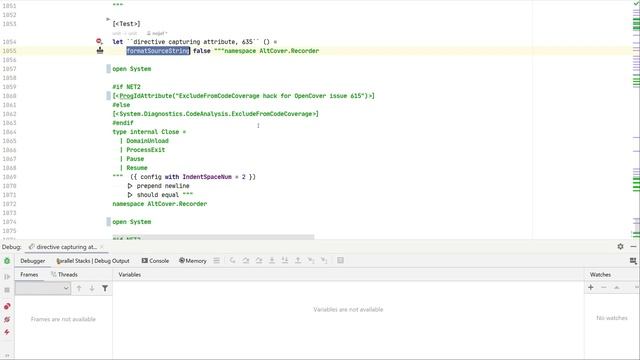Open the inspection status checkmark at top right
The height and width of the screenshot is (360, 640).
point(636,3)
